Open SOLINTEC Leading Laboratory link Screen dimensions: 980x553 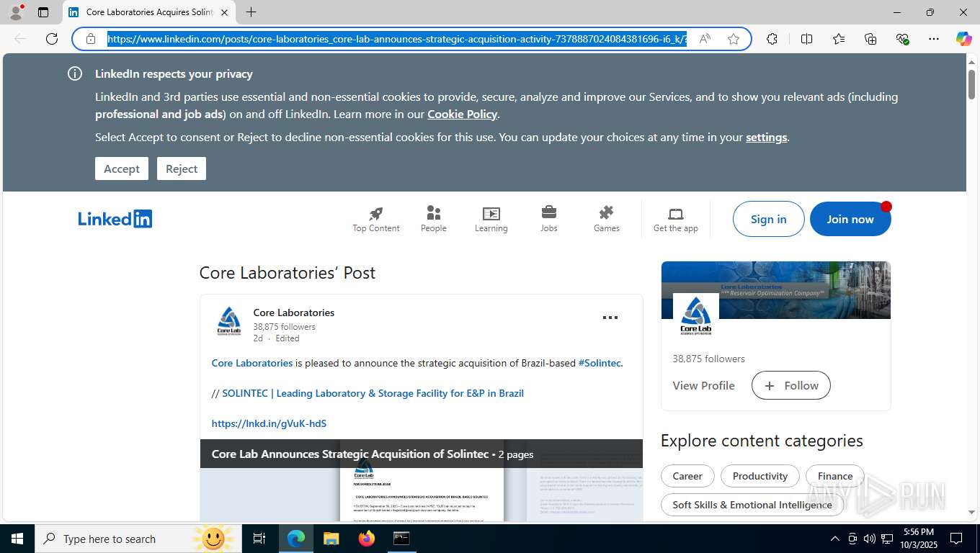coord(373,393)
